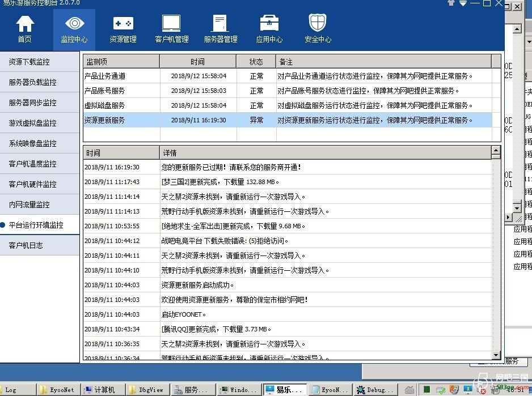Click timestamp 2018/9/11 10:53:55

tap(112, 226)
